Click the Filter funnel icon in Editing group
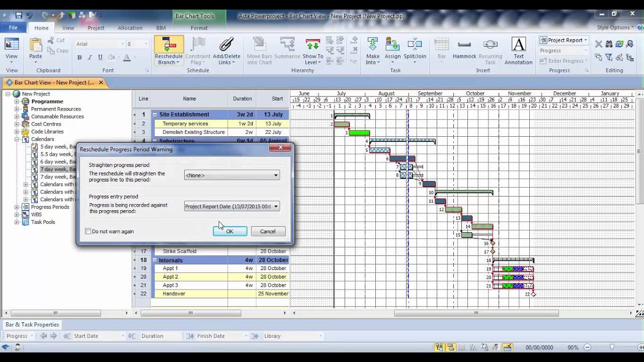 [609, 57]
